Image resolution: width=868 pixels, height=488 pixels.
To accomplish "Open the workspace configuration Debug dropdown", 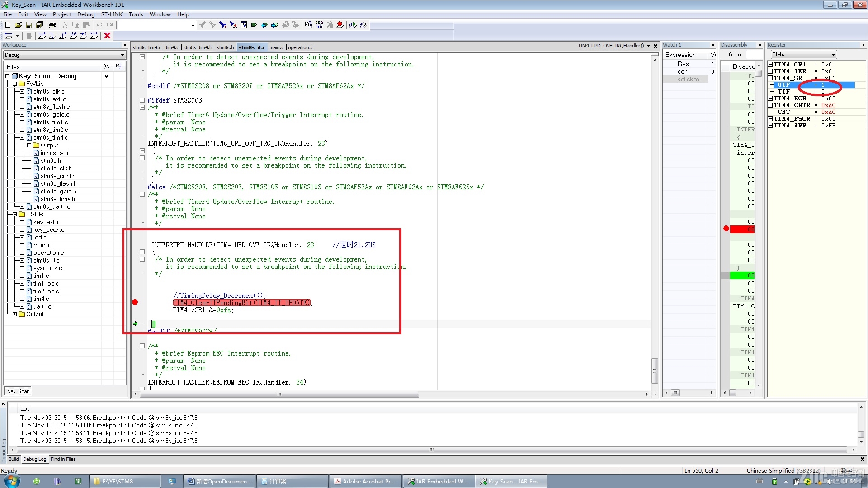I will [x=64, y=55].
